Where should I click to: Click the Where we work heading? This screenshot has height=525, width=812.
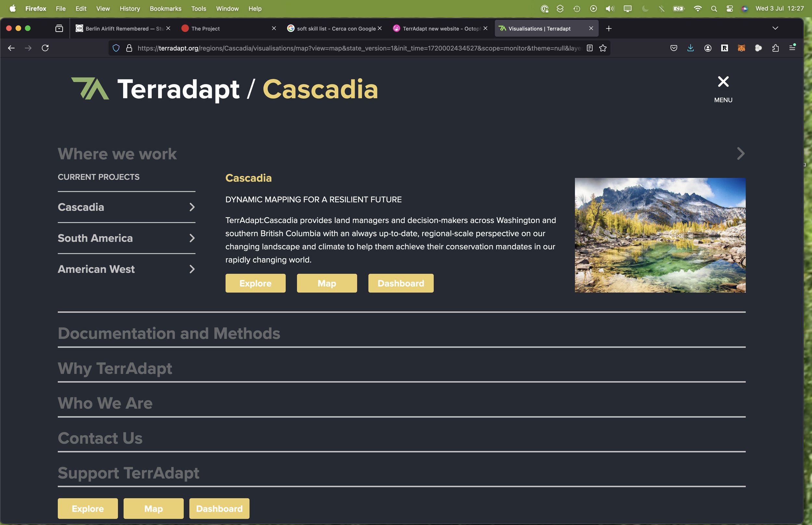point(117,154)
